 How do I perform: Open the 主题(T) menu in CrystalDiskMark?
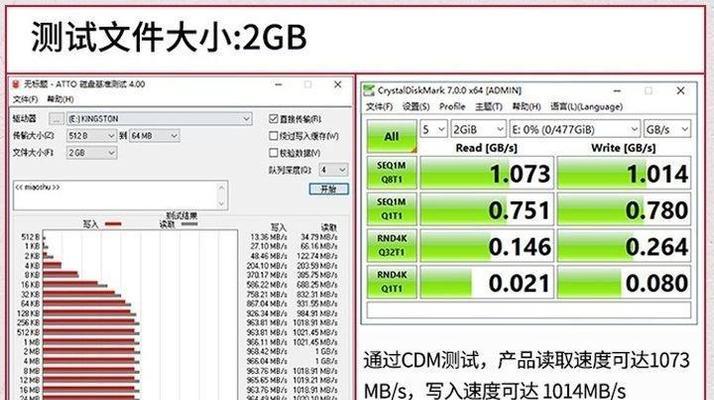tap(489, 107)
